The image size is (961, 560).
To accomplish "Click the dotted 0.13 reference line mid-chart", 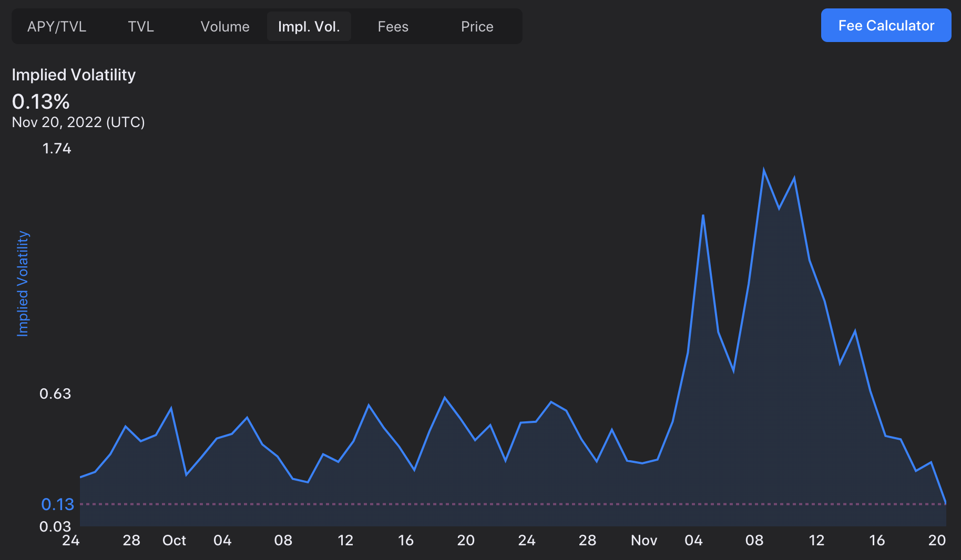I will pos(513,504).
